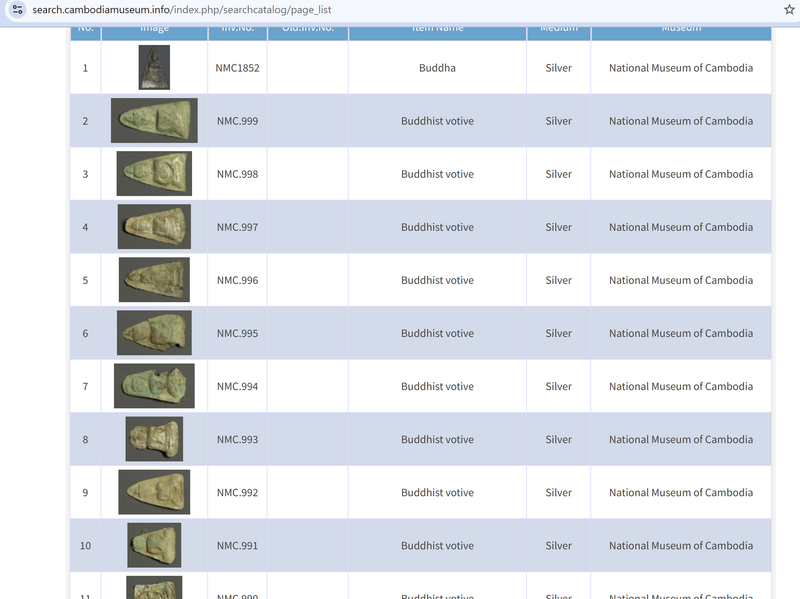Open thumbnail image for NMC.994
Screen dimensions: 800x599
click(x=154, y=386)
